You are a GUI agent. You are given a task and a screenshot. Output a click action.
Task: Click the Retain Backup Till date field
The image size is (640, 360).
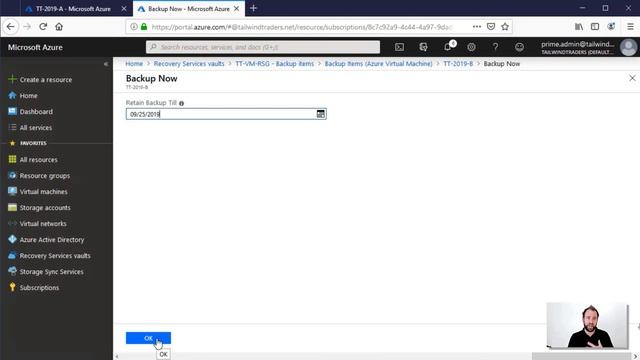click(226, 114)
